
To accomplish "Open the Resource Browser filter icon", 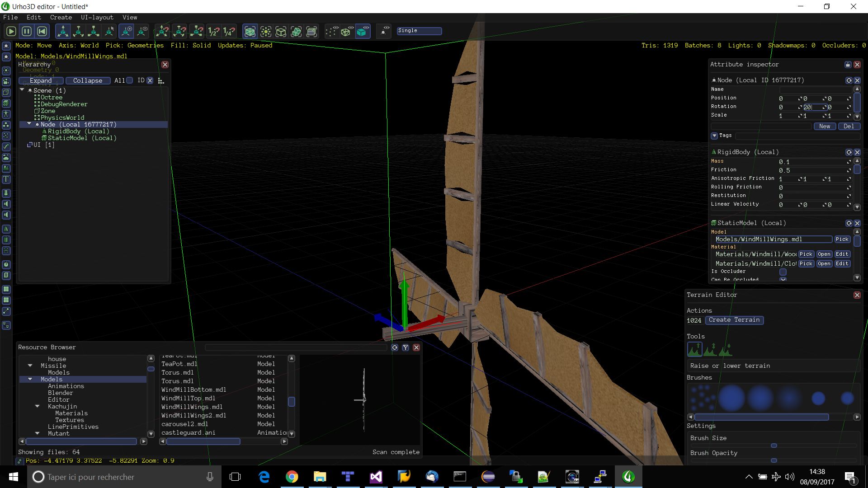I will [x=406, y=347].
